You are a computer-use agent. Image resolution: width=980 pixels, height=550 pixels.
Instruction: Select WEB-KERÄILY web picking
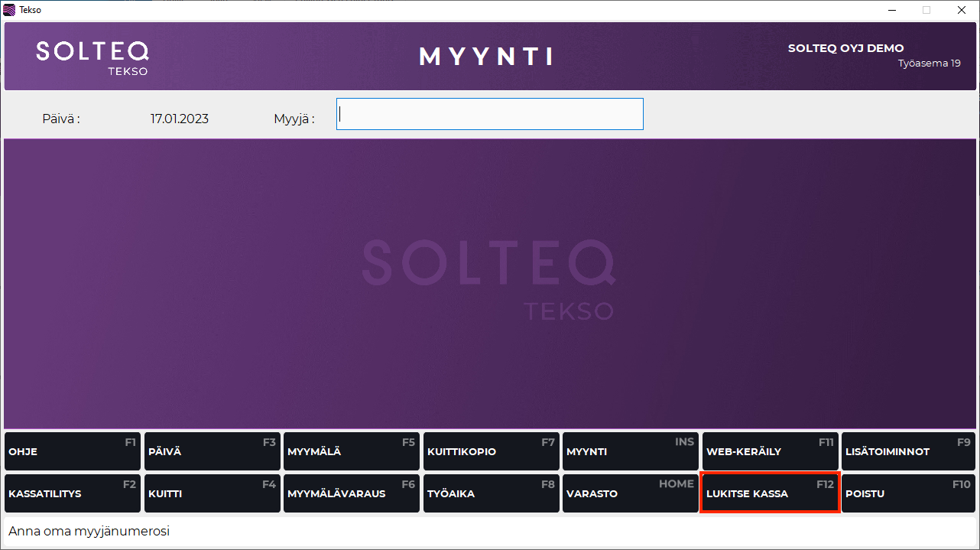(x=770, y=451)
